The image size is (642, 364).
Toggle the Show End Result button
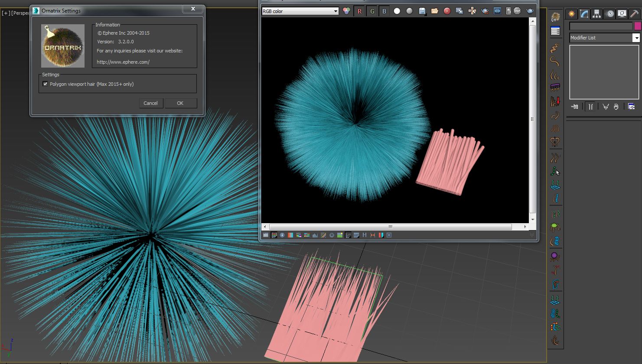590,107
